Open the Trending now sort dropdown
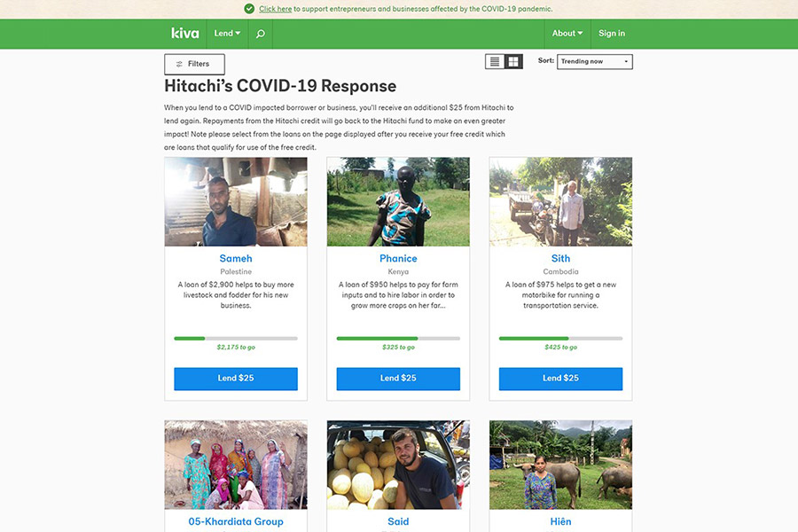Viewport: 798px width, 532px height. coord(594,61)
